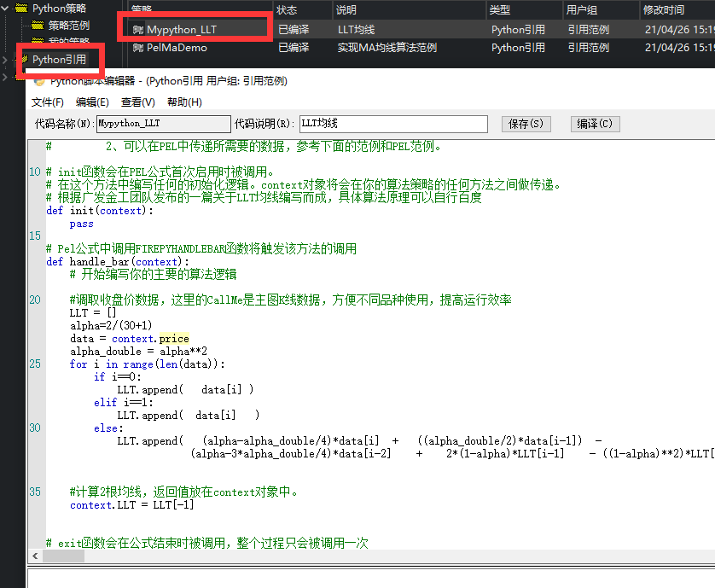The height and width of the screenshot is (588, 715).
Task: Click the 'for i in range(len(data)):' line
Action: point(147,364)
